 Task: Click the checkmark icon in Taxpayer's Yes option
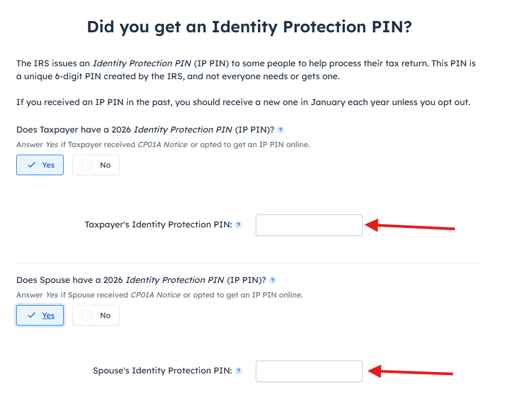click(31, 165)
